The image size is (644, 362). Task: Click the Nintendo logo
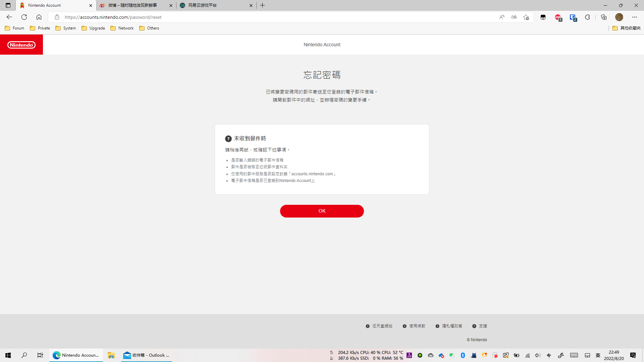(21, 45)
